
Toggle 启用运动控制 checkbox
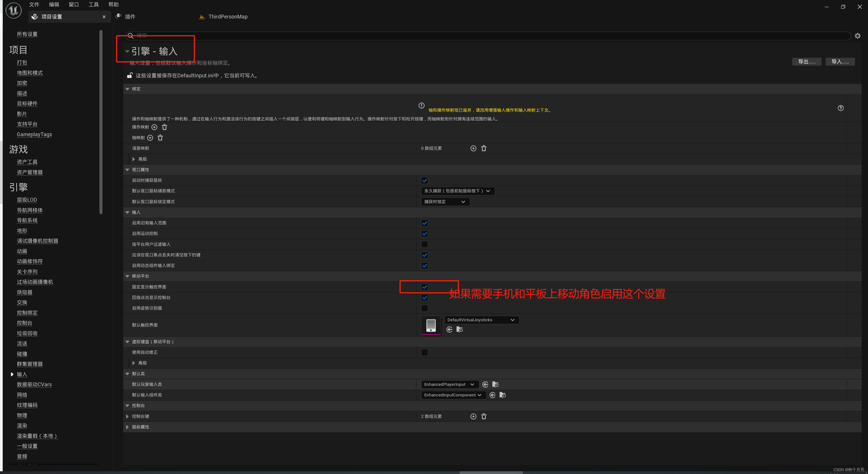(x=425, y=234)
